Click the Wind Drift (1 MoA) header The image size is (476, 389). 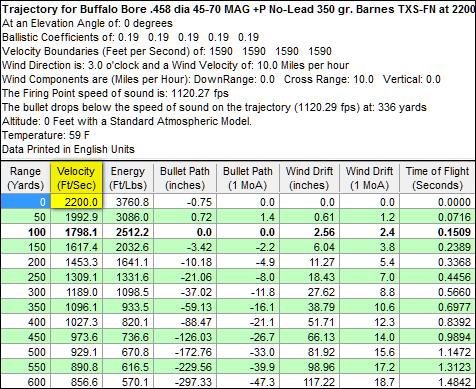tap(369, 178)
